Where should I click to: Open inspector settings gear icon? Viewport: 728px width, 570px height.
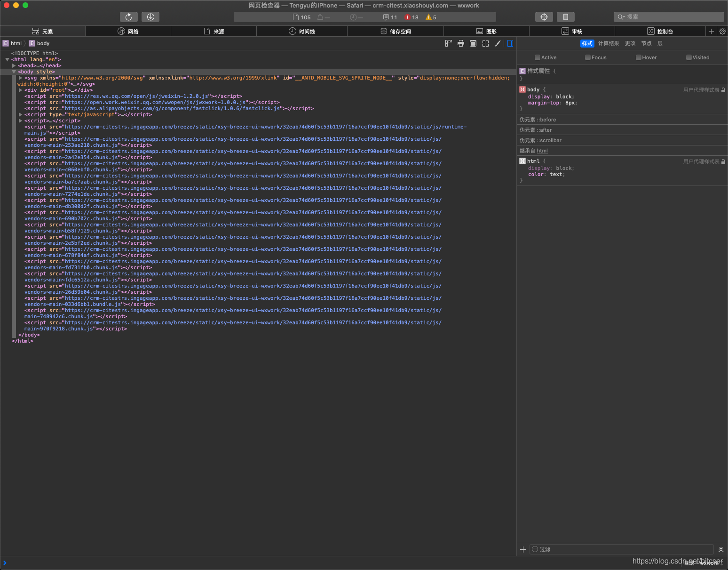click(722, 31)
